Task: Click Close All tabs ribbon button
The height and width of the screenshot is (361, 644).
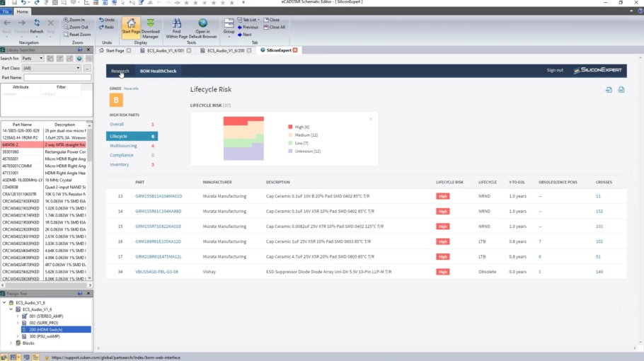Action: pyautogui.click(x=275, y=27)
